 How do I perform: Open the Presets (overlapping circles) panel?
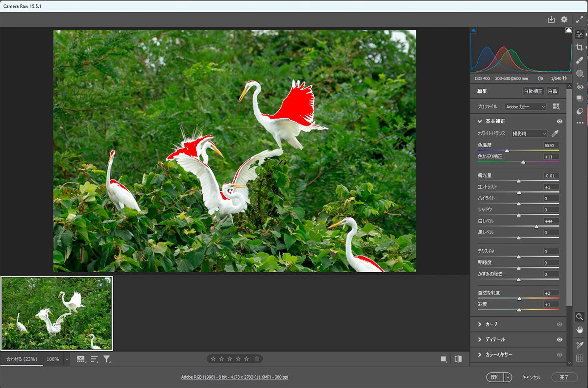[580, 111]
